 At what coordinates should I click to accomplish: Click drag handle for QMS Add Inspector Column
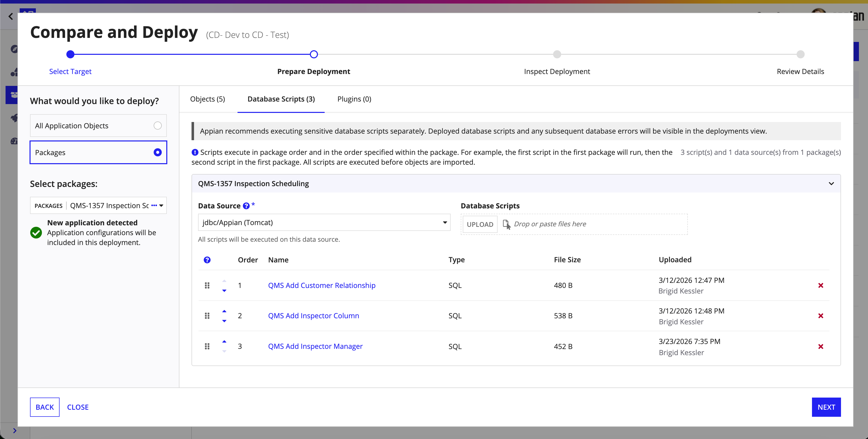(x=207, y=316)
